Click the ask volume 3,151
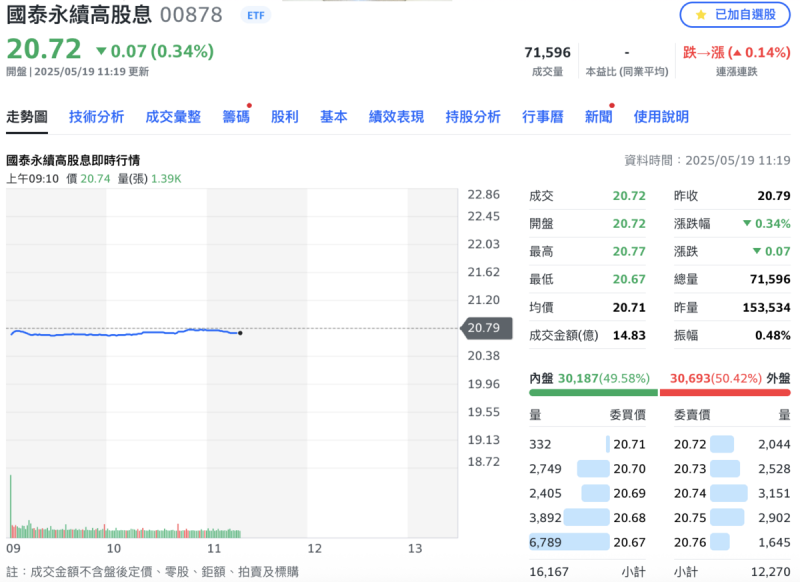800x582 pixels. click(774, 493)
